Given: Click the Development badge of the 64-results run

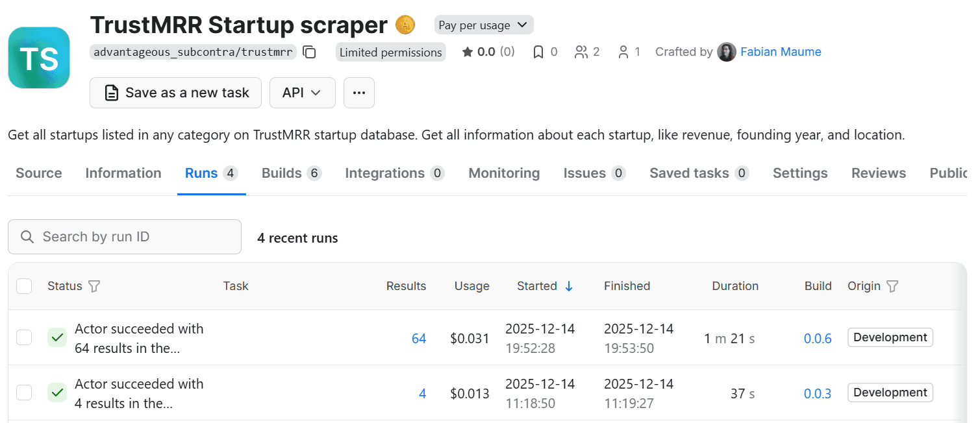Looking at the screenshot, I should coord(890,337).
